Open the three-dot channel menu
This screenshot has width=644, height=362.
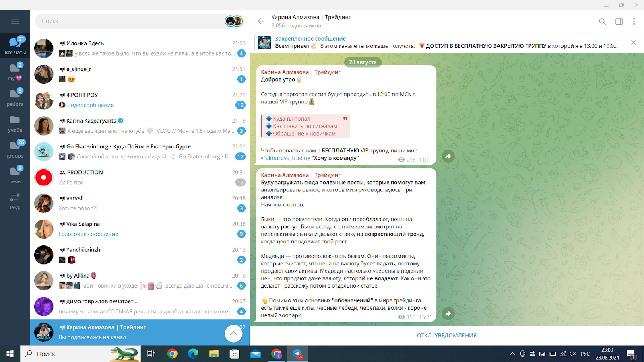[x=634, y=21]
